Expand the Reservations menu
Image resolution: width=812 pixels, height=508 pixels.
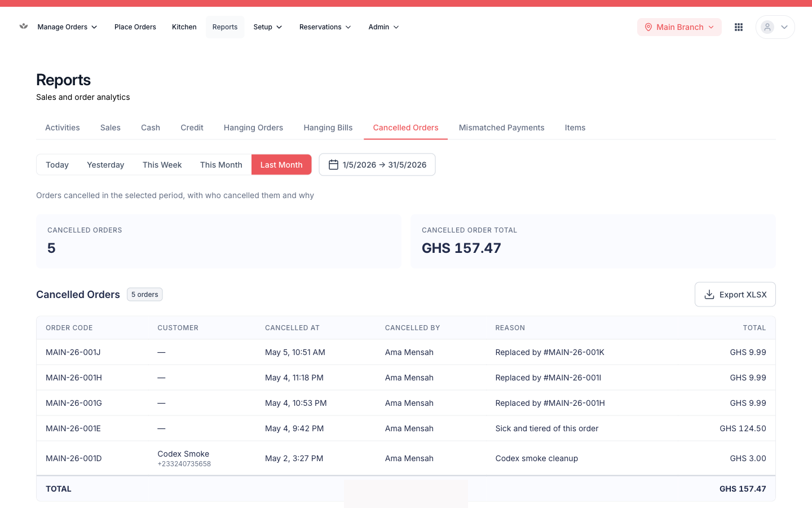325,27
